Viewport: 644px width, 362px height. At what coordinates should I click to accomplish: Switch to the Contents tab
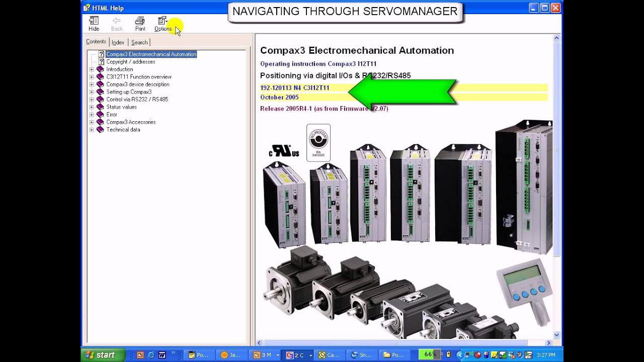[96, 42]
